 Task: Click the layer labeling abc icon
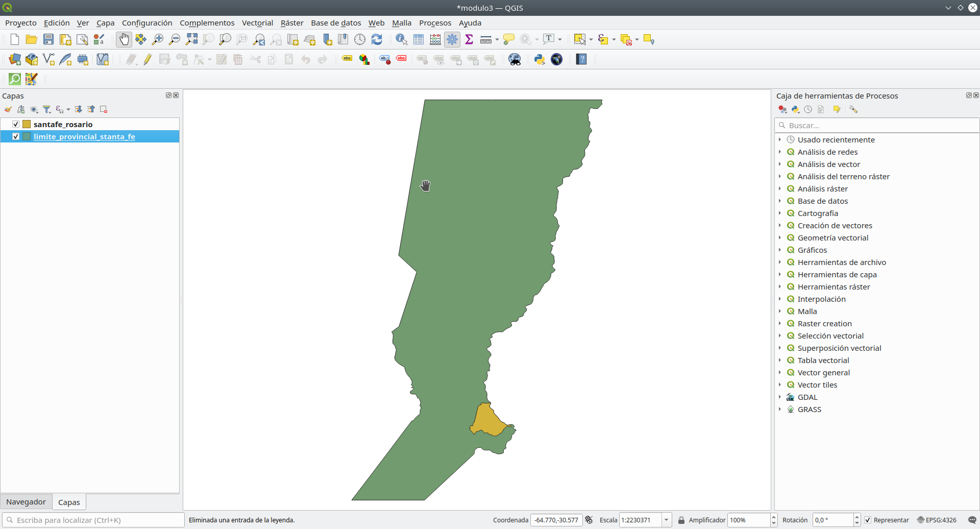[347, 59]
